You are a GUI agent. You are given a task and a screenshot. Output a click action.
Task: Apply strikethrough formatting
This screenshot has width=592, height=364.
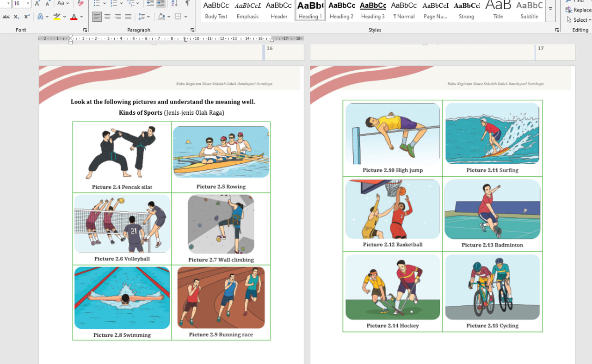pos(6,17)
